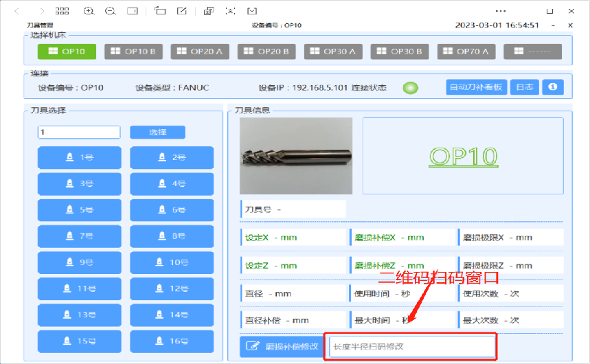The height and width of the screenshot is (364, 590).
Task: Click the zoom in magnifier icon
Action: [89, 11]
